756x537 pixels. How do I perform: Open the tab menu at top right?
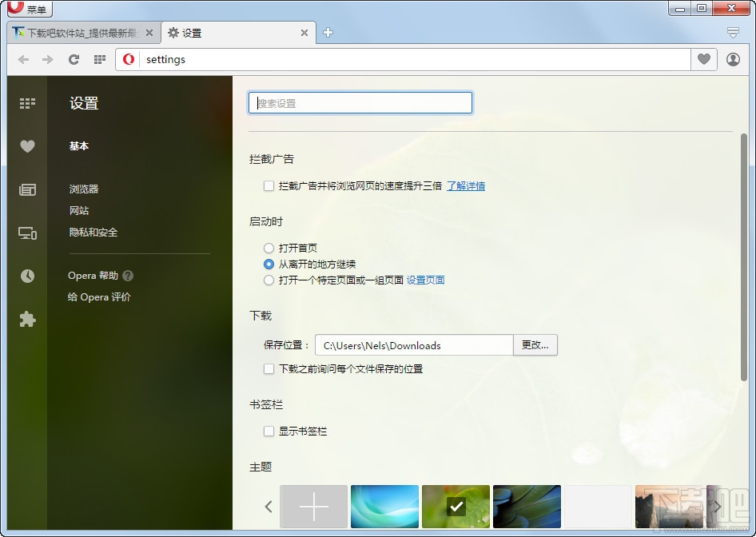(733, 34)
